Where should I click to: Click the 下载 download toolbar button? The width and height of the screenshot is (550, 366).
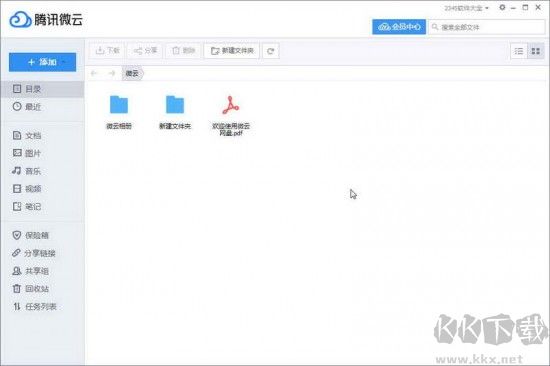[107, 51]
